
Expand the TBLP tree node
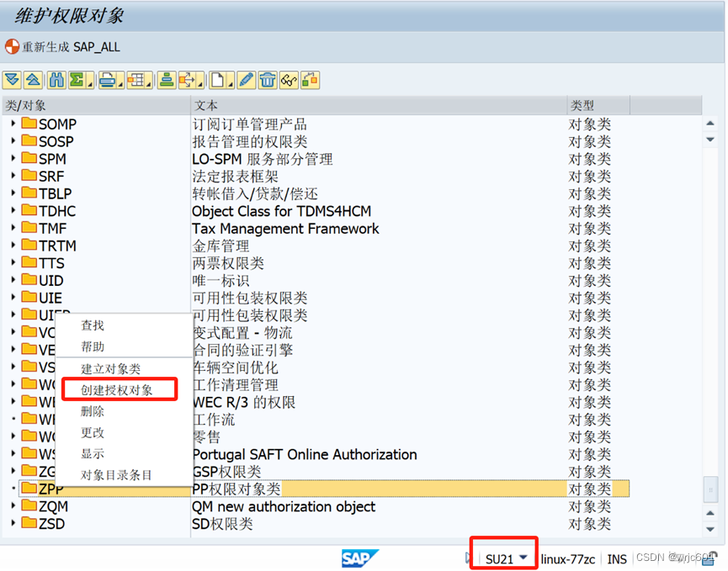pos(13,193)
